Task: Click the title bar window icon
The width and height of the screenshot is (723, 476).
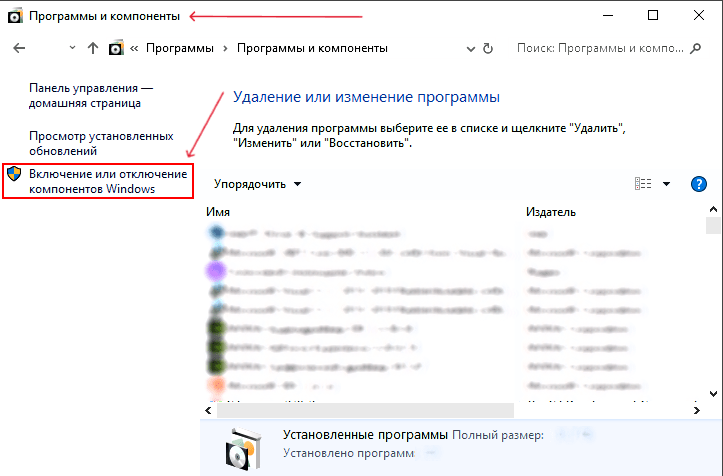Action: (15, 16)
